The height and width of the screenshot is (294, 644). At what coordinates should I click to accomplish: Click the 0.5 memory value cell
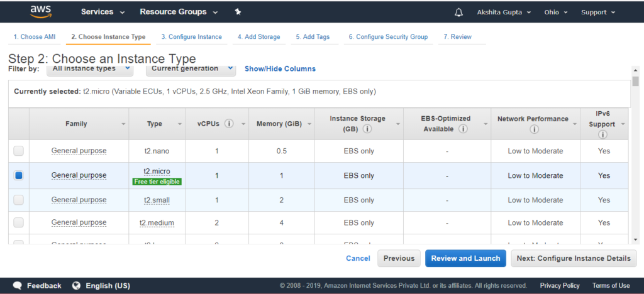click(281, 151)
